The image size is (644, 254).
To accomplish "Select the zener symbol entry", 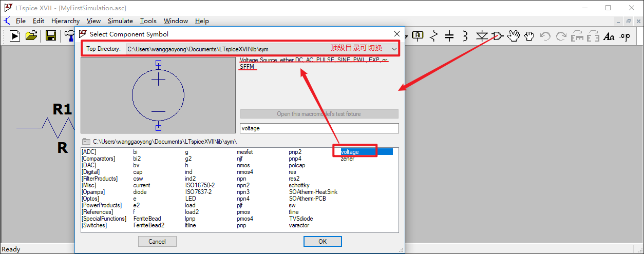I will coord(348,159).
